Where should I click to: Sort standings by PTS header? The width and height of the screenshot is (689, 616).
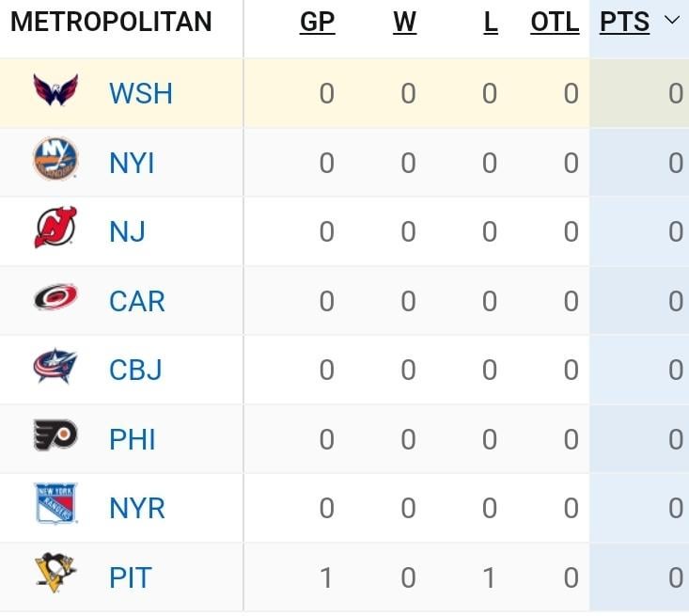pyautogui.click(x=624, y=23)
